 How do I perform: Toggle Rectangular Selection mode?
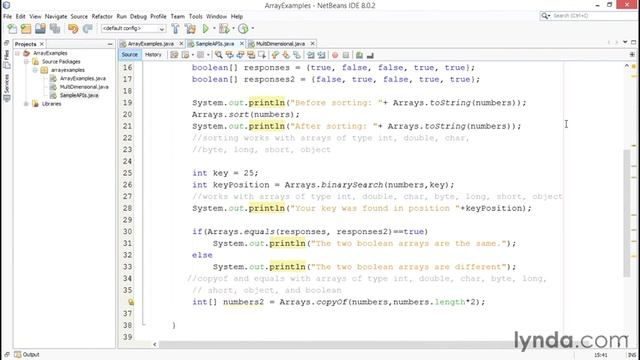(262, 55)
